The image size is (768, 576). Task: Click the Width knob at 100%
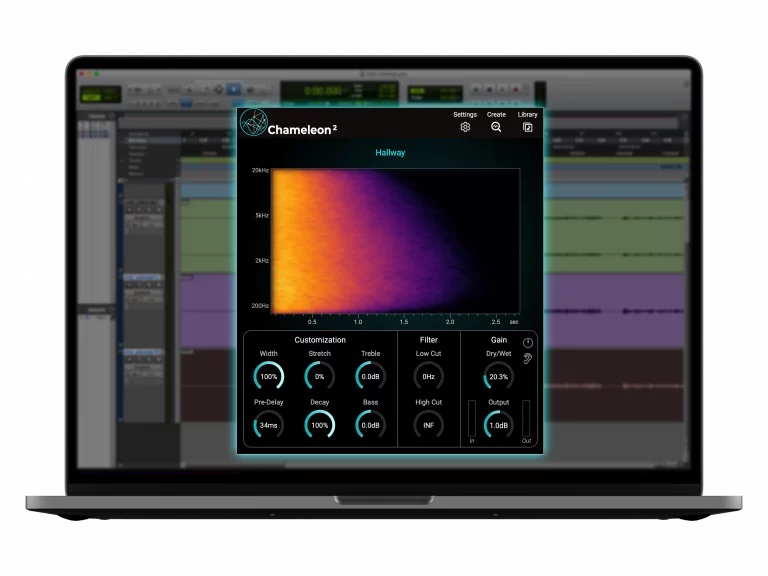click(x=268, y=377)
